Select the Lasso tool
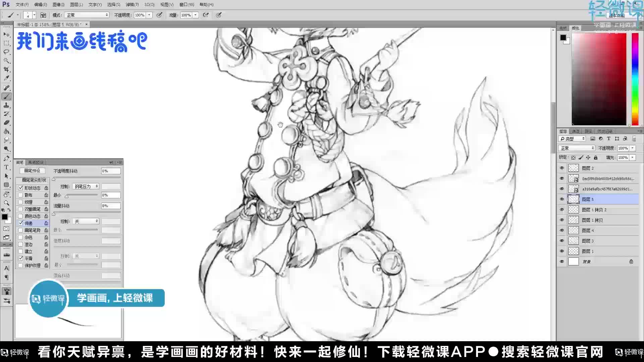The height and width of the screenshot is (362, 644). point(6,52)
